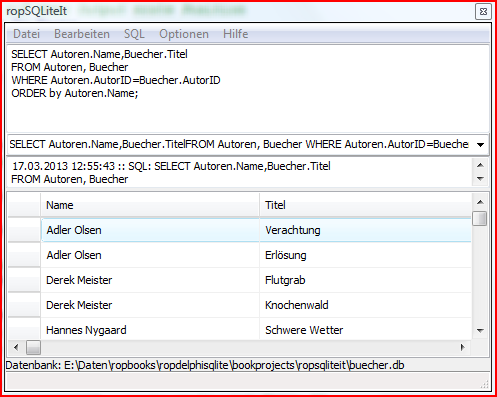Click inside the SQL query editor
The image size is (497, 397).
(x=248, y=88)
